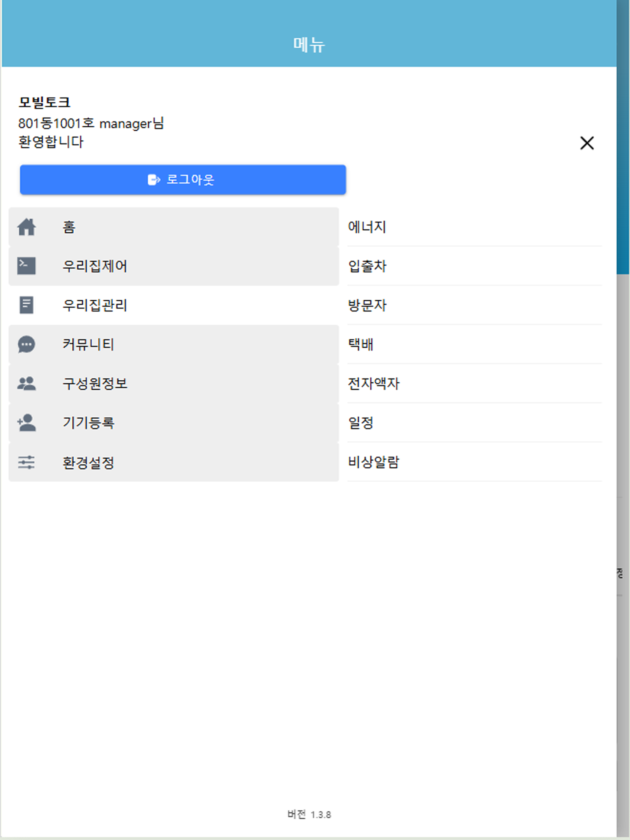
Task: Open the 택배 submenu item
Action: coord(474,344)
